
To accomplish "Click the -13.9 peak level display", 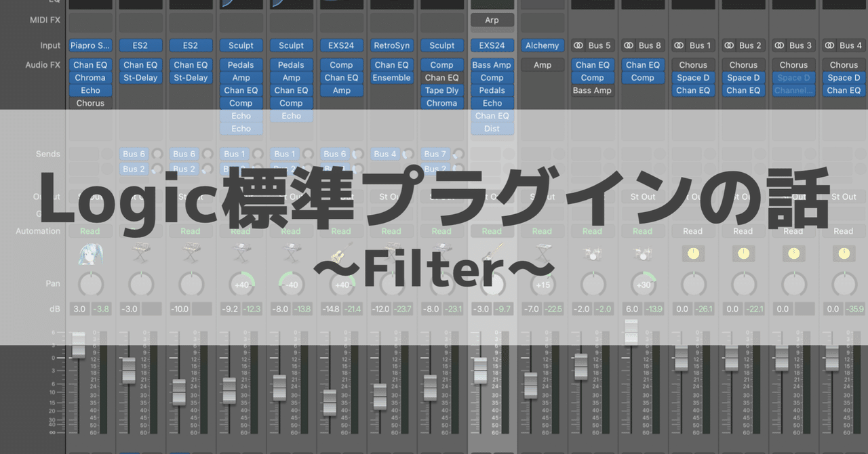I will [653, 309].
